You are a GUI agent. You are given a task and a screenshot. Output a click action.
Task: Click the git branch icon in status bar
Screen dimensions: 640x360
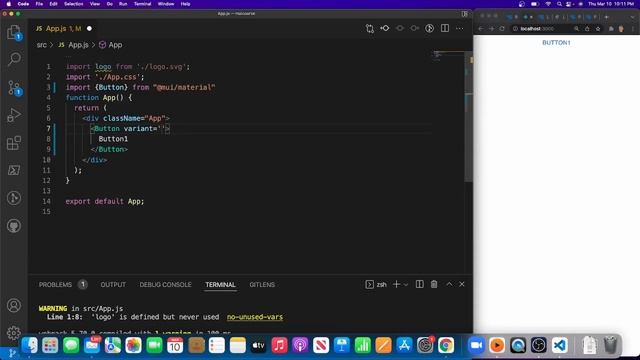coord(11,353)
